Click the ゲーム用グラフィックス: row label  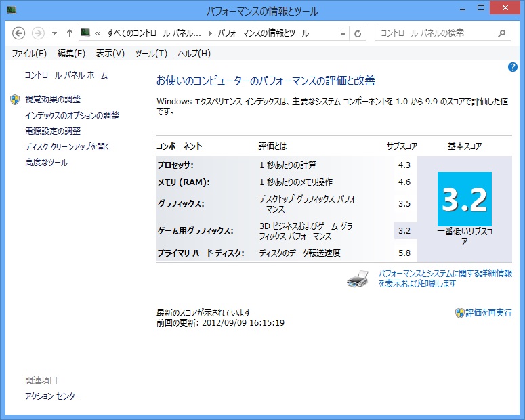(x=196, y=231)
